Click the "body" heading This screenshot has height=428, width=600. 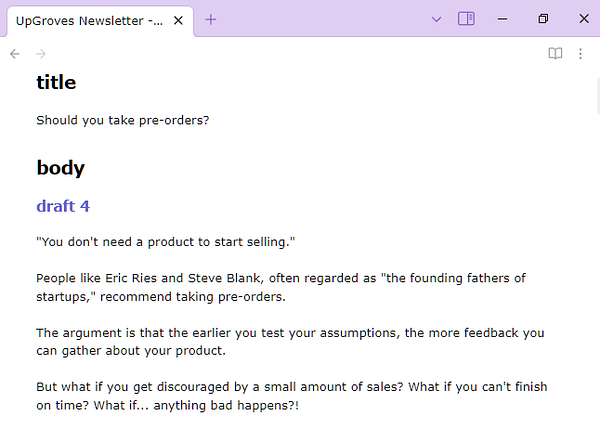60,168
